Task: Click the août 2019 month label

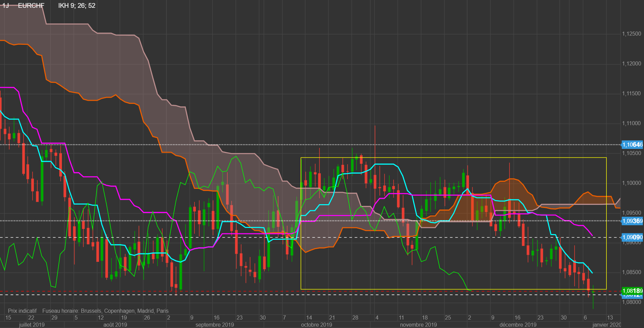Action: pos(115,325)
